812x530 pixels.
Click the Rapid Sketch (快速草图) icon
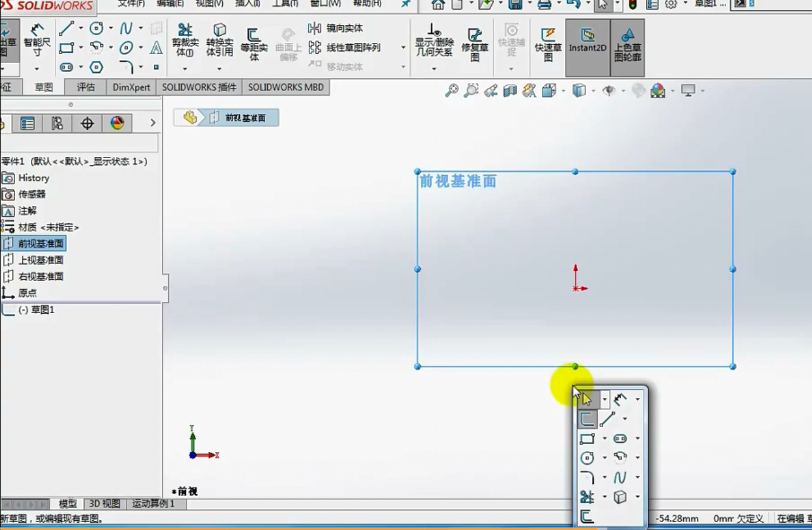[548, 45]
